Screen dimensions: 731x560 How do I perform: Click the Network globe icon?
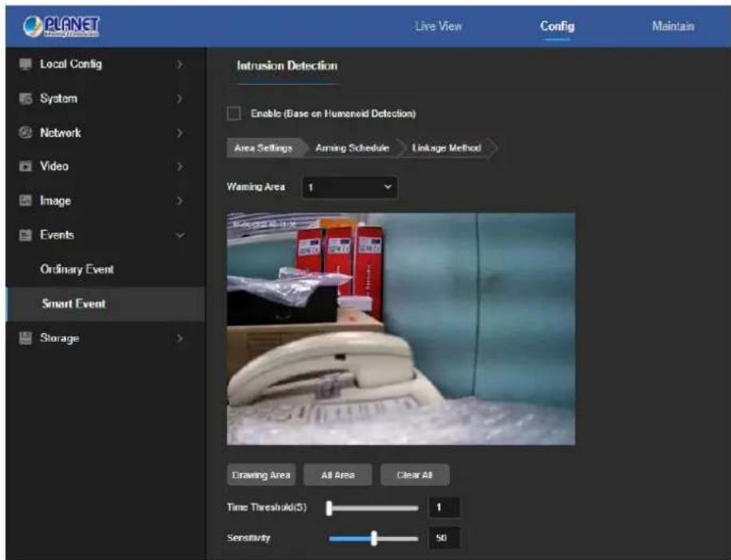[26, 133]
